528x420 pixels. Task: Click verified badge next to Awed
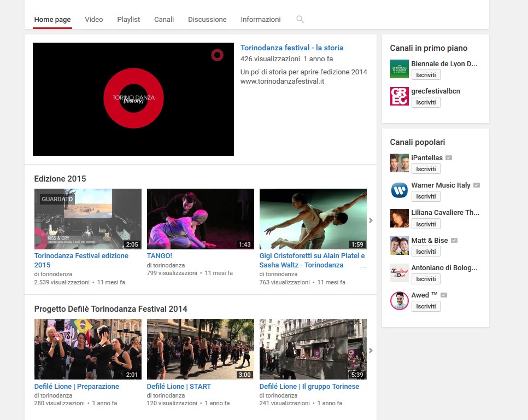pos(444,295)
